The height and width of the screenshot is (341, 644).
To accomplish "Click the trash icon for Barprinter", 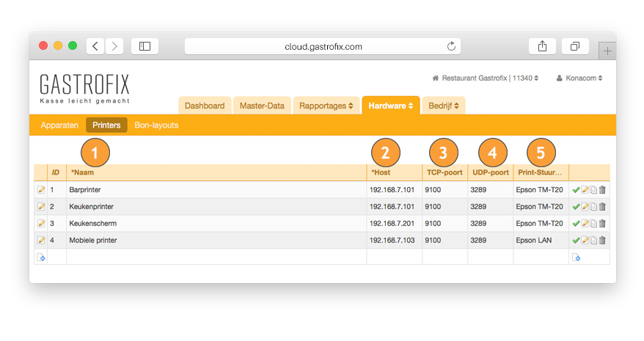I will point(602,190).
